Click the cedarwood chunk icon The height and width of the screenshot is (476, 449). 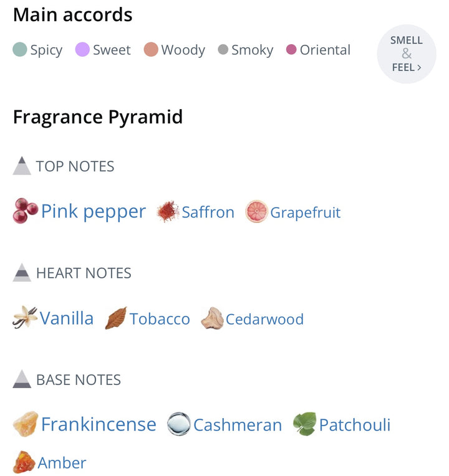(212, 318)
